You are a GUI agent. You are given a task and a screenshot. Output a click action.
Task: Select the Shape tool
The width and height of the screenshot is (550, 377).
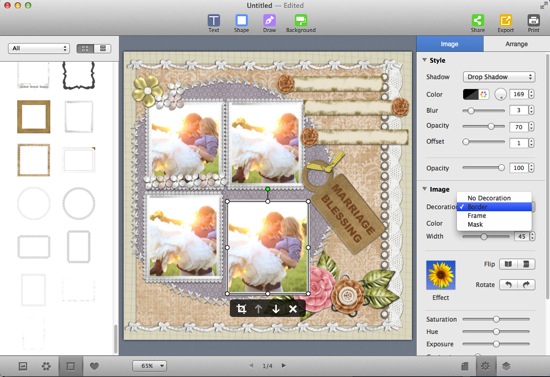[241, 23]
